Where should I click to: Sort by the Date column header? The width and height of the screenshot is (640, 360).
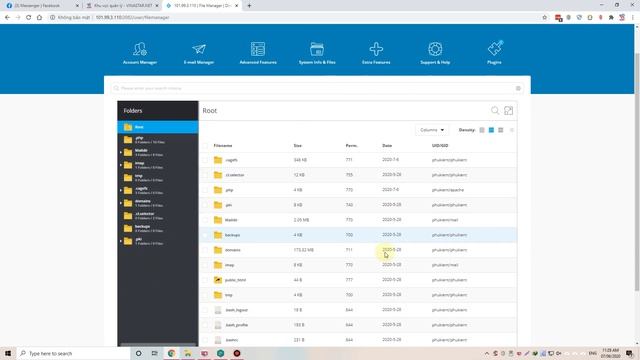(x=387, y=146)
